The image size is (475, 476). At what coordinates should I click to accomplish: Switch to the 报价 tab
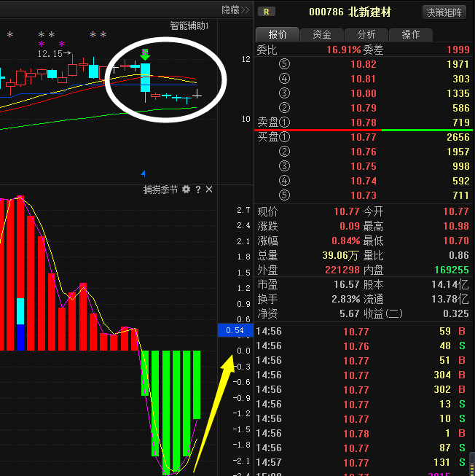tap(278, 34)
